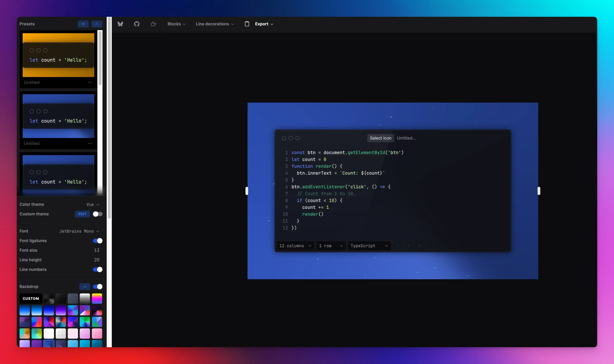
Task: Select the yellow-magenta gradient backdrop swatch
Action: [97, 298]
